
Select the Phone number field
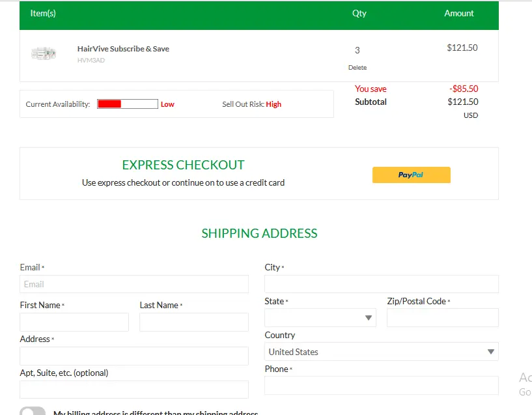(381, 386)
